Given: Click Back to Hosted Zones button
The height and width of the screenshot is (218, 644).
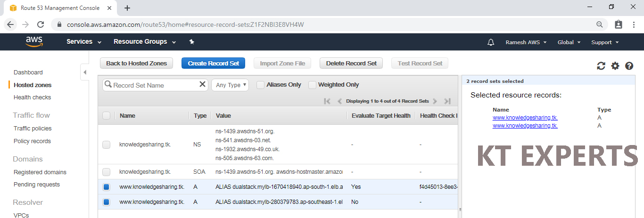Looking at the screenshot, I should [136, 63].
